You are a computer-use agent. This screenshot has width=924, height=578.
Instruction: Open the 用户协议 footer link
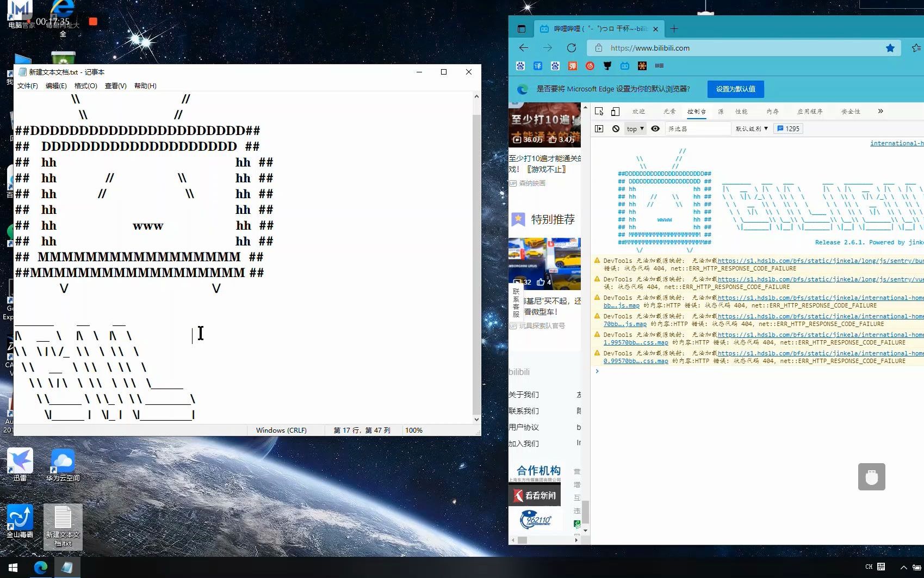click(x=524, y=427)
